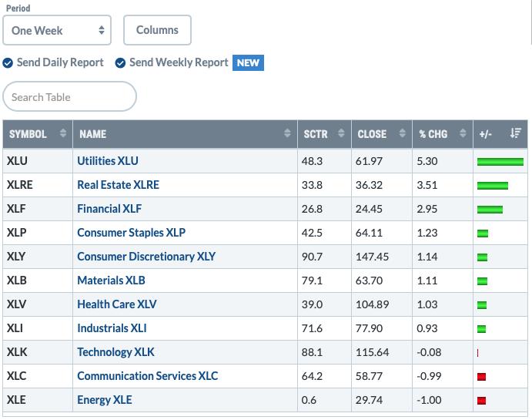Uncheck the Send Weekly Report checkbox

[x=120, y=63]
